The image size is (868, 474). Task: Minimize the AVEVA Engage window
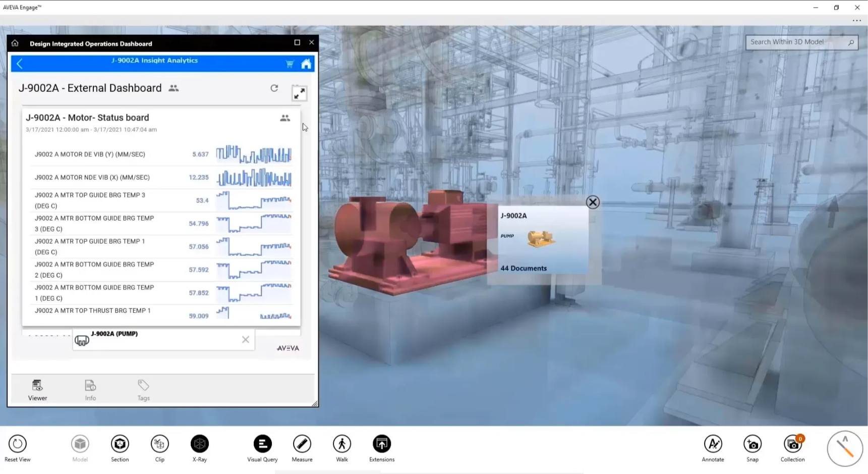[x=816, y=8]
